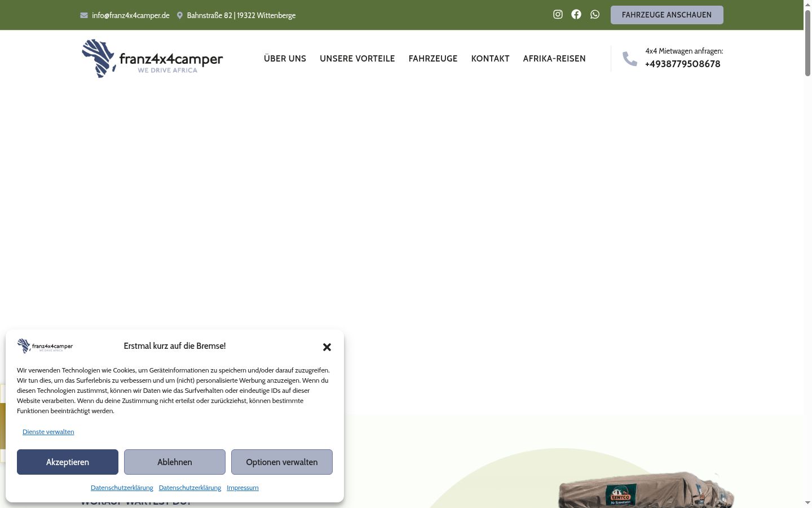812x508 pixels.
Task: Click the "4x4 Mietwagen anfragen:" label
Action: (x=684, y=51)
